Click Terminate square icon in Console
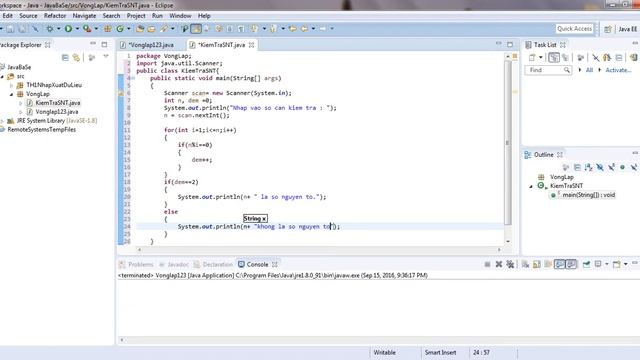Image resolution: width=640 pixels, height=360 pixels. 487,264
